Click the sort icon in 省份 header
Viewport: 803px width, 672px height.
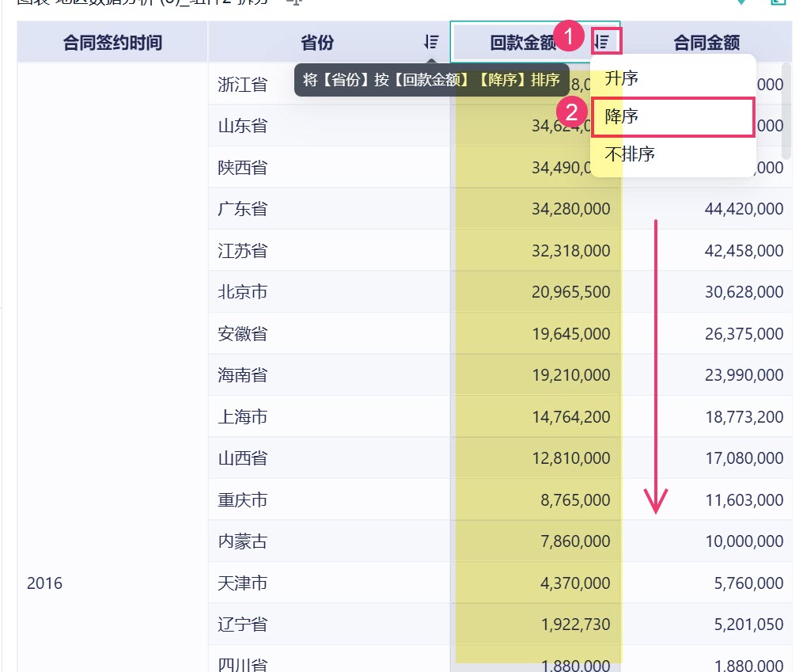tap(431, 42)
